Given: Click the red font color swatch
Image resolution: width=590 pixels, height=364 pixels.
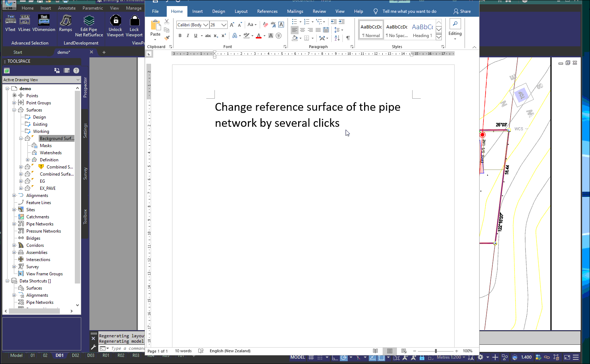Looking at the screenshot, I should (259, 36).
